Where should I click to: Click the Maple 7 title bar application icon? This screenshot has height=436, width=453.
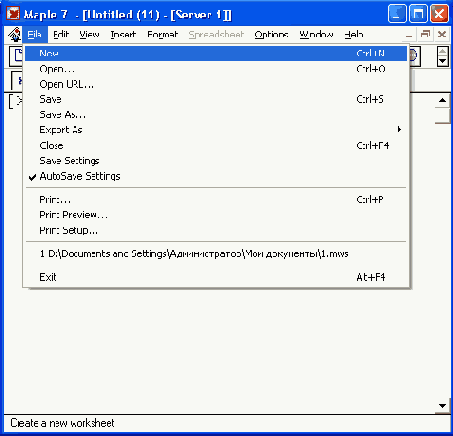[13, 14]
